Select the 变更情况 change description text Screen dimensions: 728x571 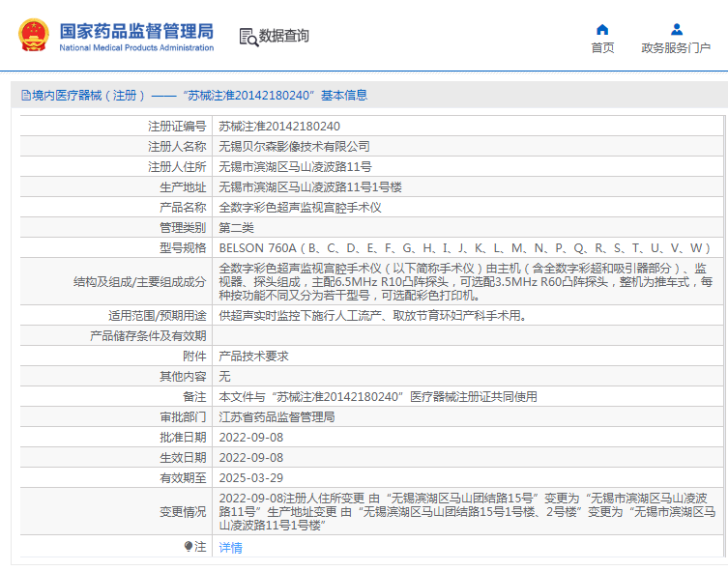click(x=467, y=512)
